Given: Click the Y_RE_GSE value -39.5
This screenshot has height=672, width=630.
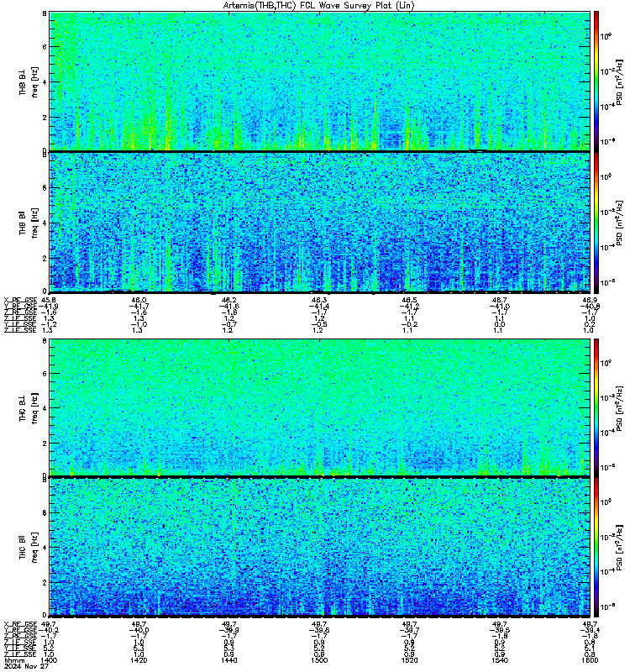Looking at the screenshot, I should 500,631.
